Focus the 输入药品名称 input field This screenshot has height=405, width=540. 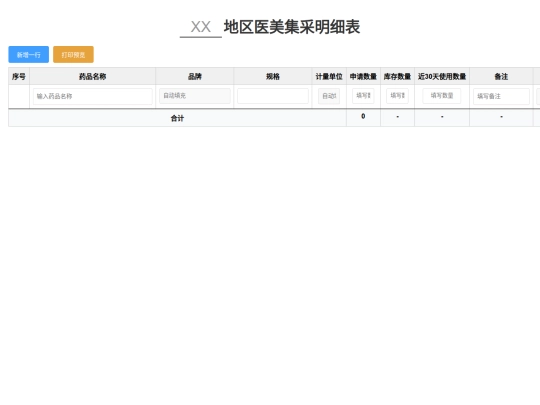coord(93,96)
